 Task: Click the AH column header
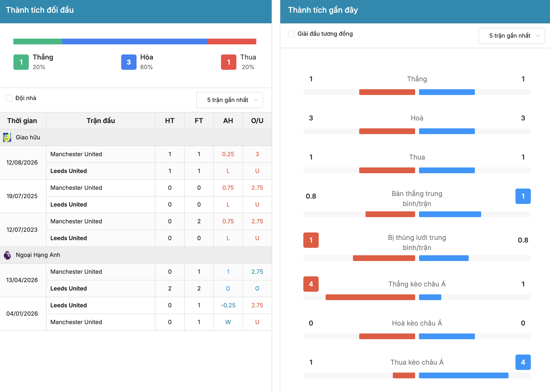coord(228,121)
